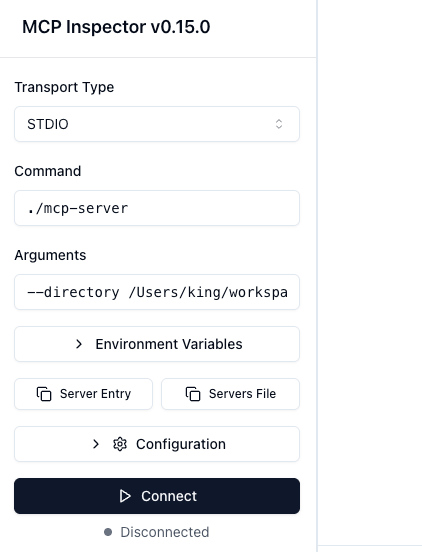Click the gray Disconnected status dot
Screen dimensions: 422x552
pyautogui.click(x=108, y=532)
